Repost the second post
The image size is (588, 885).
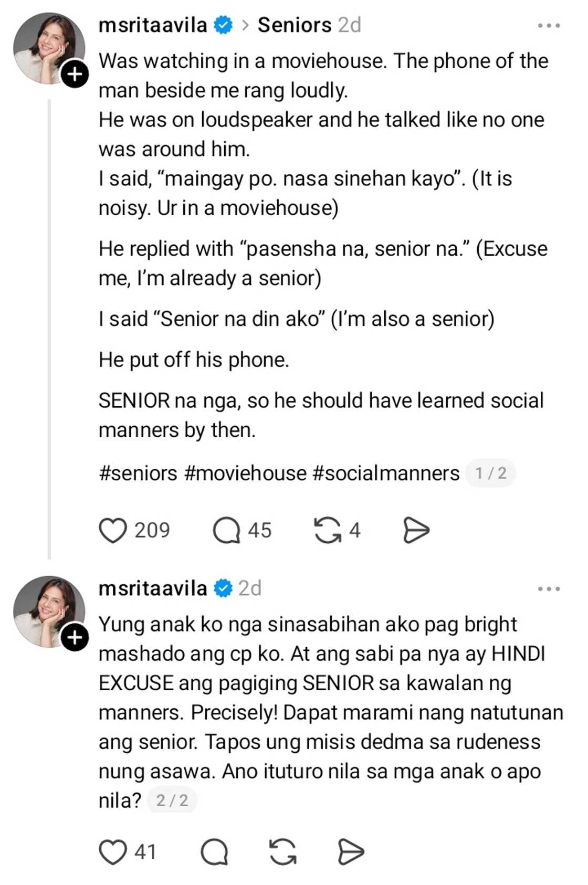tap(283, 852)
